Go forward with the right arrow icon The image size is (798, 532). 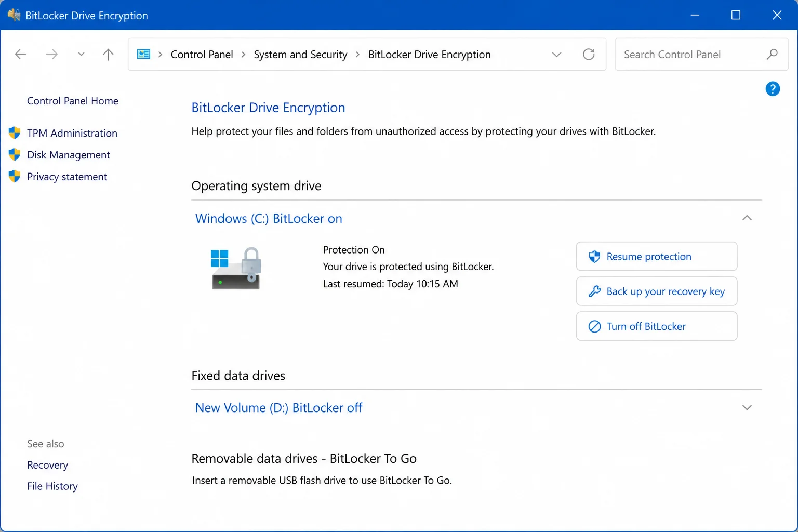(51, 54)
